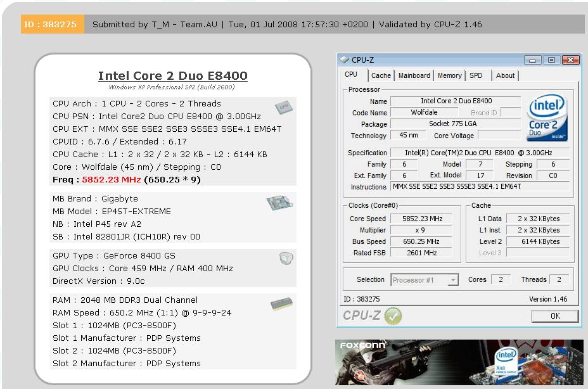This screenshot has height=389, width=588.
Task: Open the About tab
Action: (x=505, y=75)
